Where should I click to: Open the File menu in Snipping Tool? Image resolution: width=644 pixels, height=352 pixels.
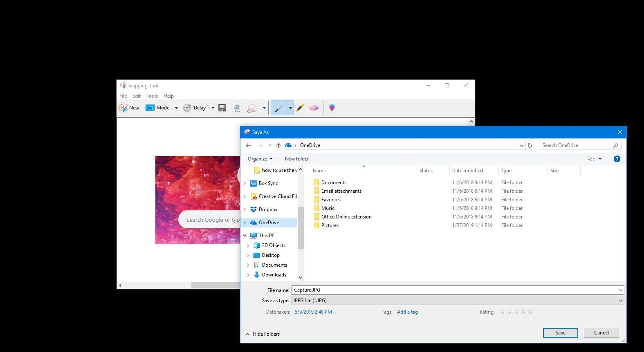point(123,96)
